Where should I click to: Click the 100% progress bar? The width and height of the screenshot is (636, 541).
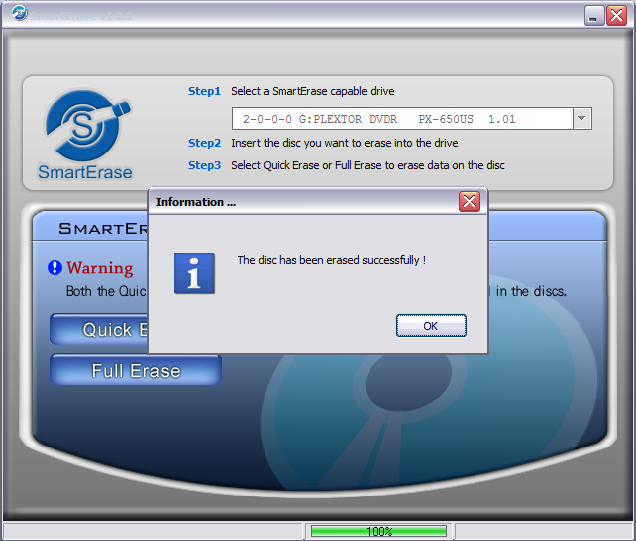coord(379,531)
